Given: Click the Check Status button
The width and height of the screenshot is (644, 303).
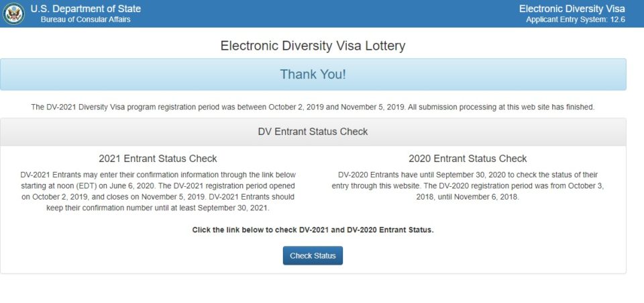Looking at the screenshot, I should click(x=313, y=255).
